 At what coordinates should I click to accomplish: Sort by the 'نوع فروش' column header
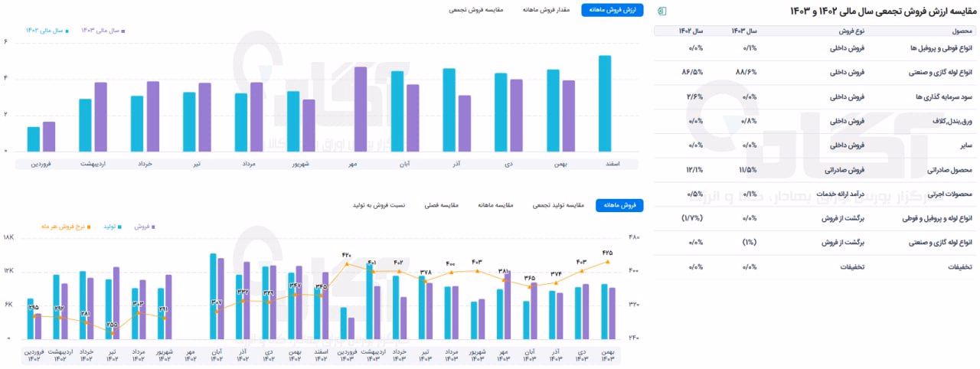851,31
